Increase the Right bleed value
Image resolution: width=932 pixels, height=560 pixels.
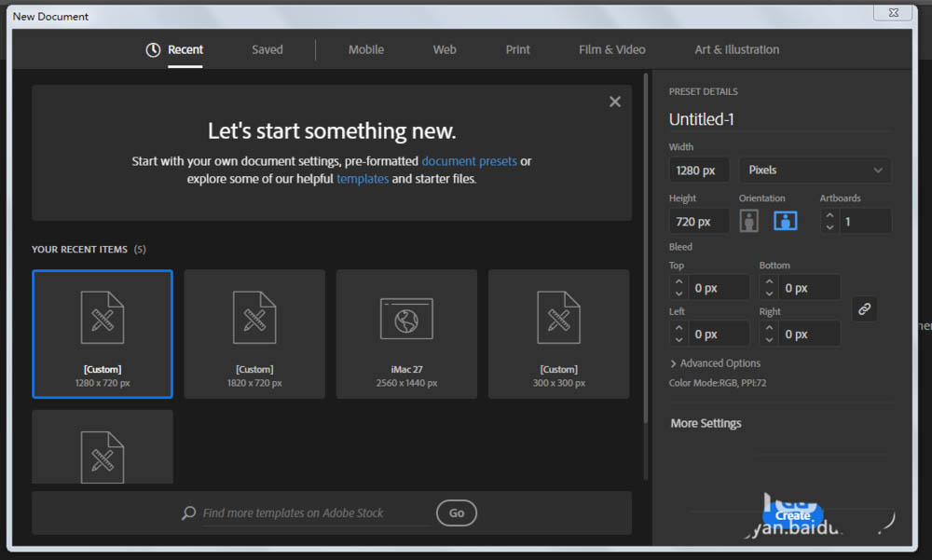[x=769, y=328]
